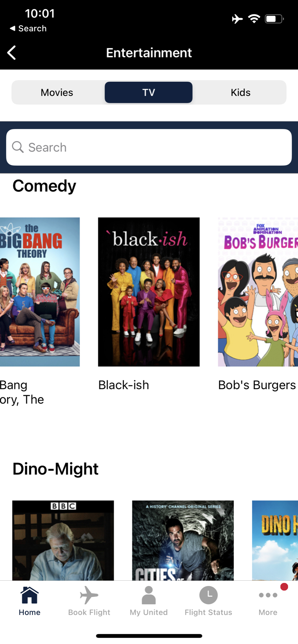The image size is (298, 644).
Task: Open the Big Bang Theory poster
Action: click(x=40, y=292)
